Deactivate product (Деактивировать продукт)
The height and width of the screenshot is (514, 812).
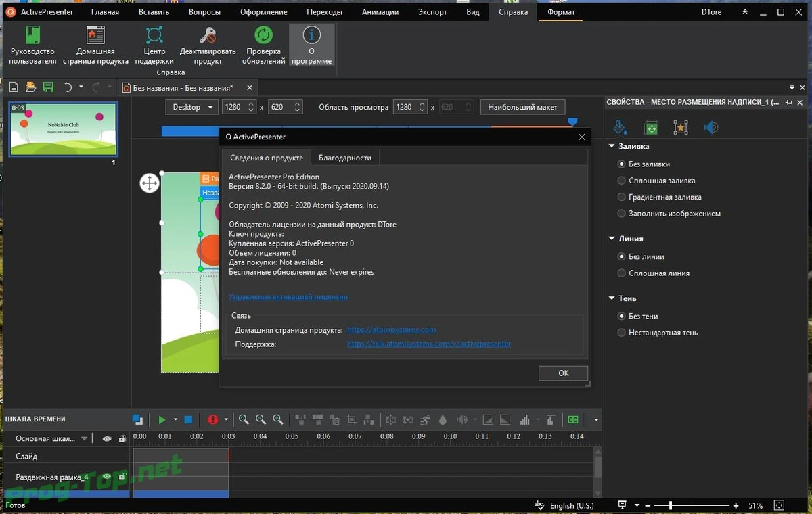click(x=208, y=45)
